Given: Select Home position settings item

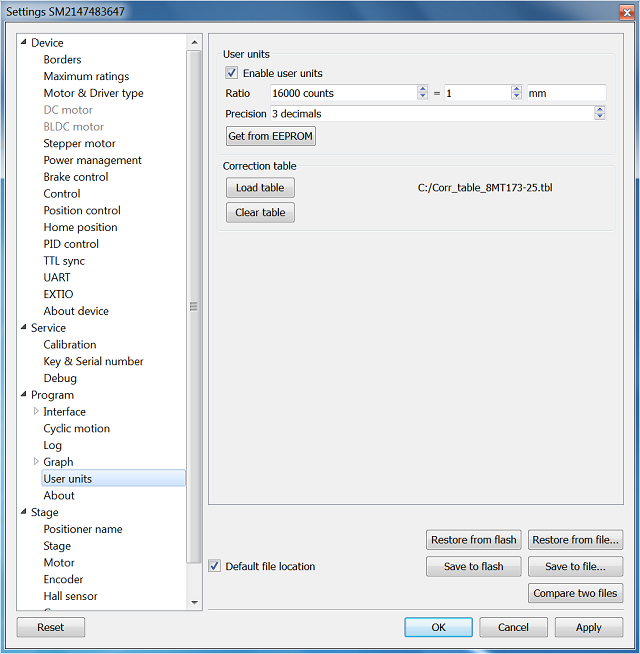Looking at the screenshot, I should 81,227.
